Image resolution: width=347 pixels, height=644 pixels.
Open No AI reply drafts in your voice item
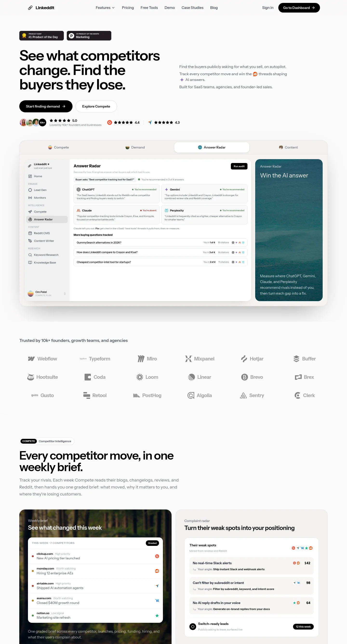click(x=251, y=606)
